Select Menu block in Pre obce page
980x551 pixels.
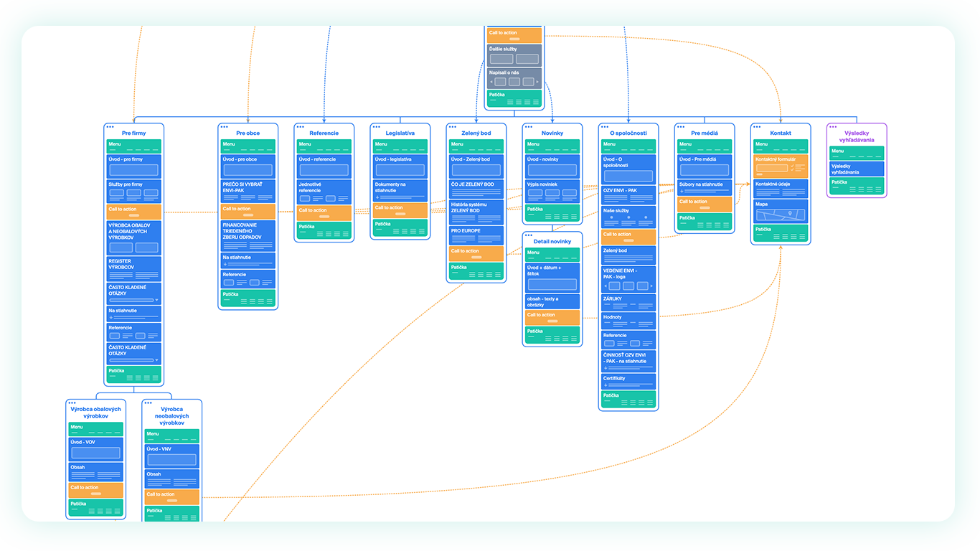(x=248, y=146)
